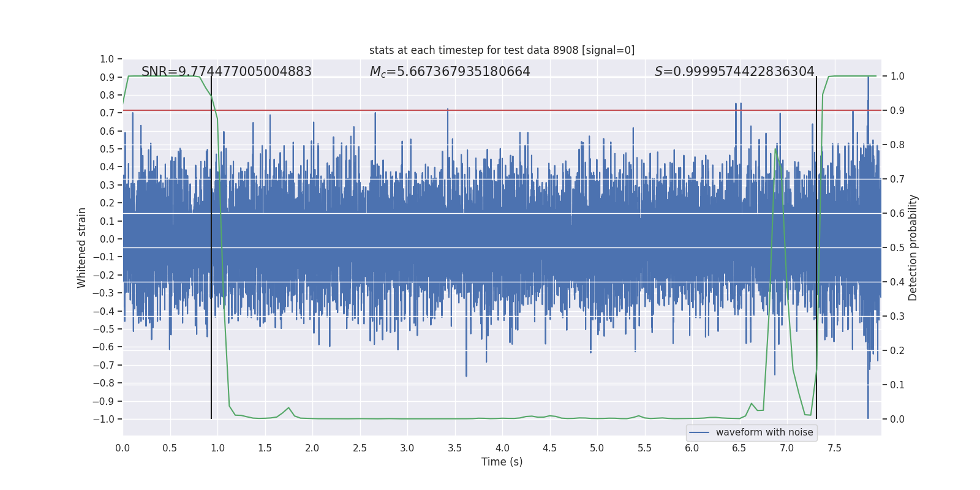Click the plot title for test data 8908

(x=502, y=50)
